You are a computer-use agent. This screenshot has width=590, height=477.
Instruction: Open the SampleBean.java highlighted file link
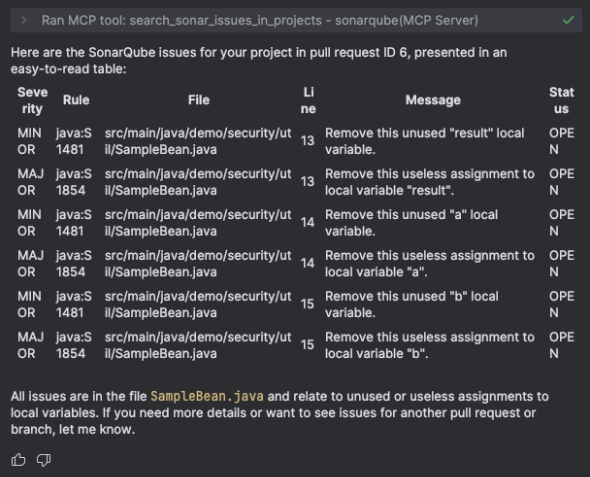[207, 396]
